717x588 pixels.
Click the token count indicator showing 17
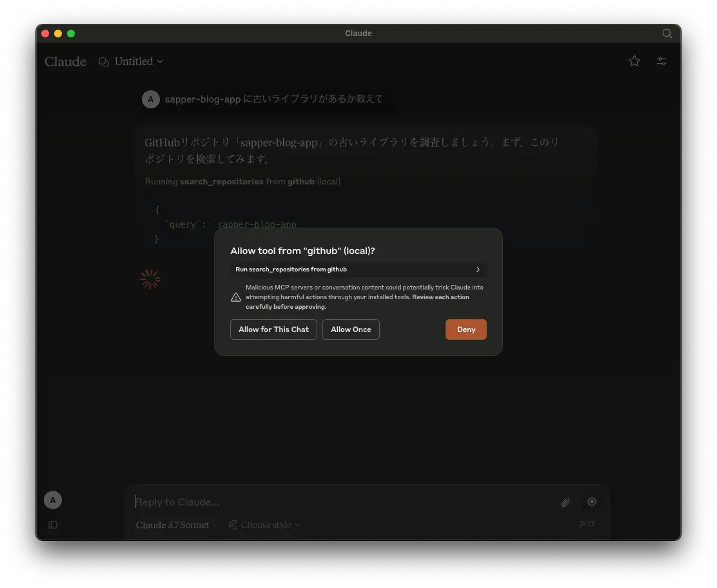click(x=586, y=524)
